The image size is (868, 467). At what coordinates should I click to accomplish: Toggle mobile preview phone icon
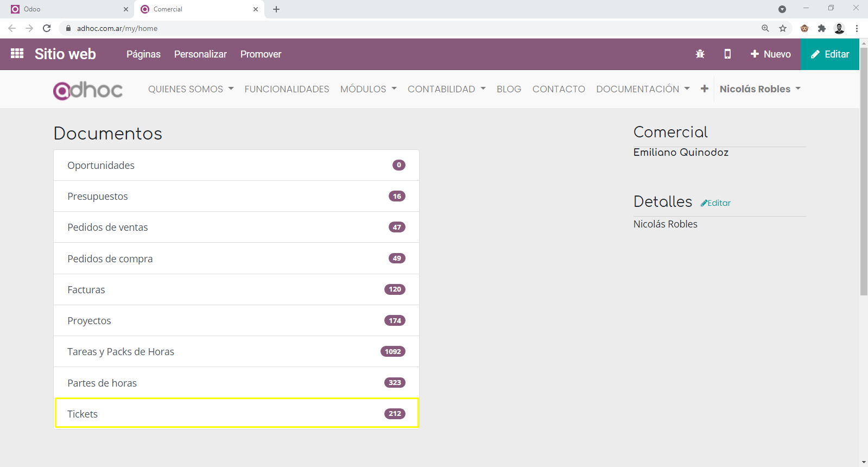727,54
